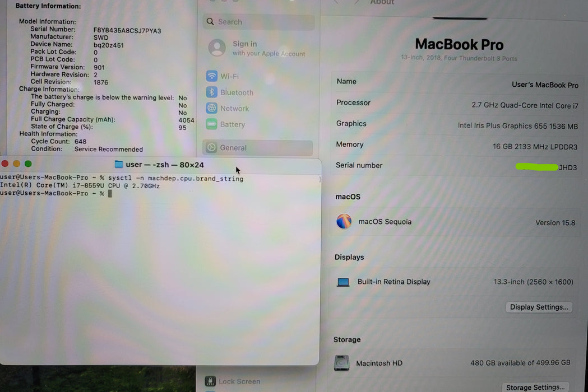Click the 13.3-inch (2560 × 1600) display value
The height and width of the screenshot is (392, 588).
[533, 282]
